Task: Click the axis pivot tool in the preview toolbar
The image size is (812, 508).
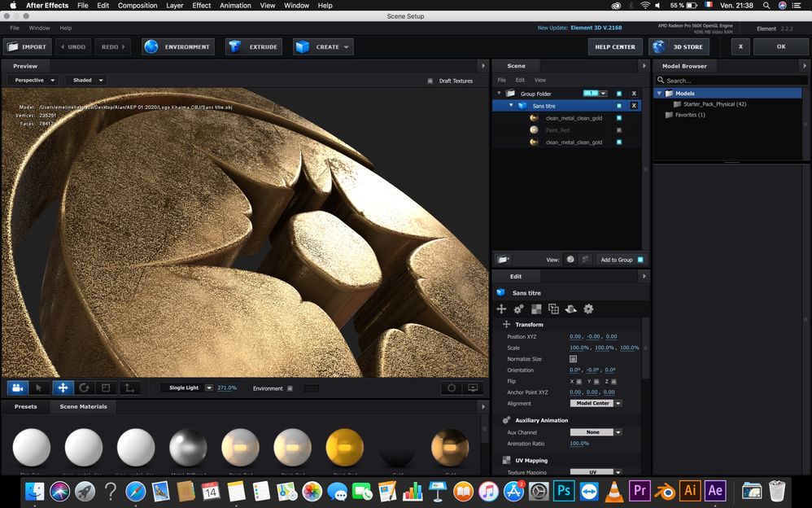Action: (x=129, y=388)
